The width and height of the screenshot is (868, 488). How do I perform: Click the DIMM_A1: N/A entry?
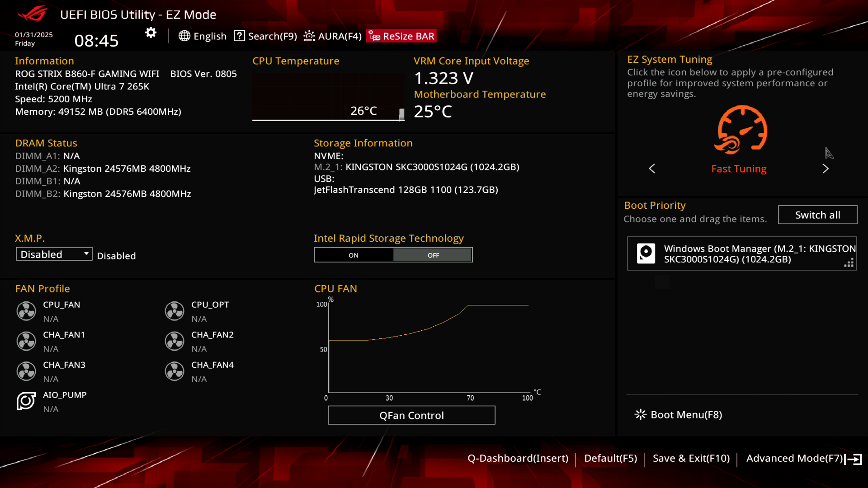click(x=47, y=156)
